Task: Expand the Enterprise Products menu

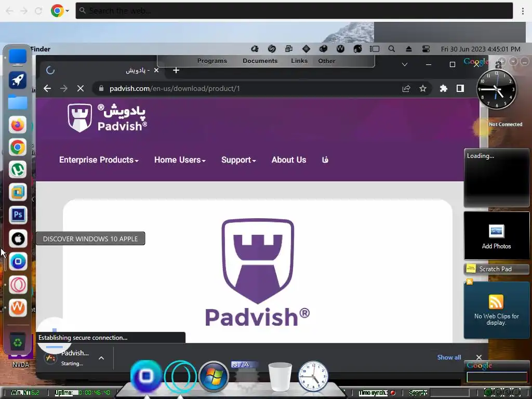Action: [x=99, y=160]
